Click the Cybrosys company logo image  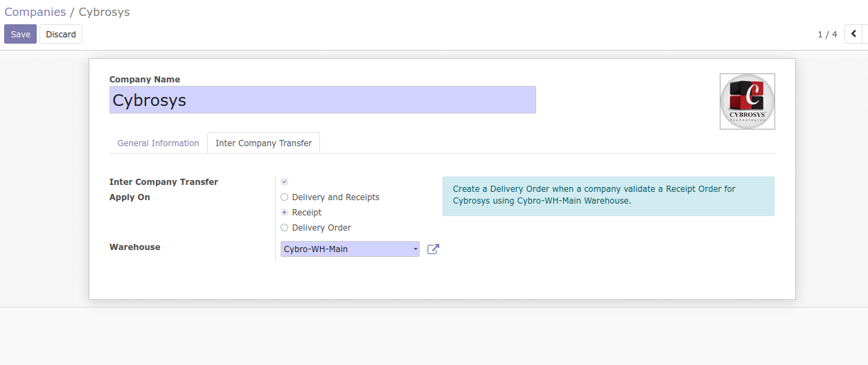[x=747, y=101]
